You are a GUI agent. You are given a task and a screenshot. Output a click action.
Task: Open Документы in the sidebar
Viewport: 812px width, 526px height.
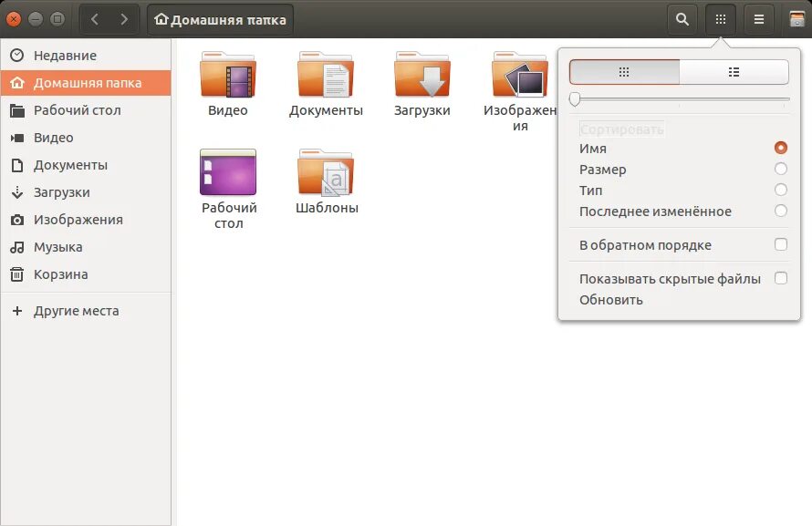86,165
